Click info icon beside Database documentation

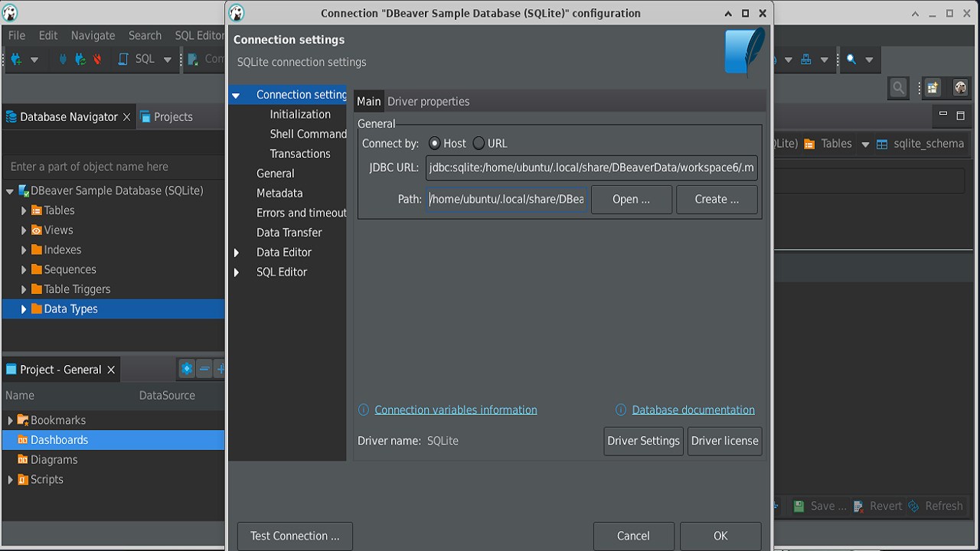coord(621,410)
